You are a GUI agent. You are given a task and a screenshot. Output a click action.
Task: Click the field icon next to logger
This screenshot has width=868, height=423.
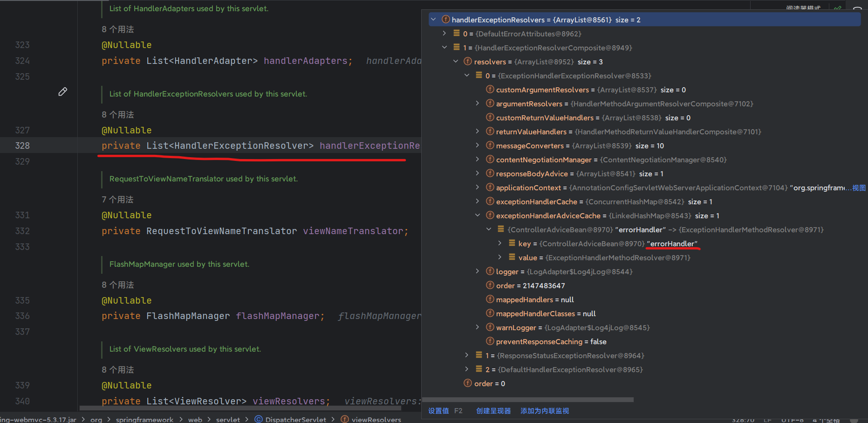click(x=490, y=271)
